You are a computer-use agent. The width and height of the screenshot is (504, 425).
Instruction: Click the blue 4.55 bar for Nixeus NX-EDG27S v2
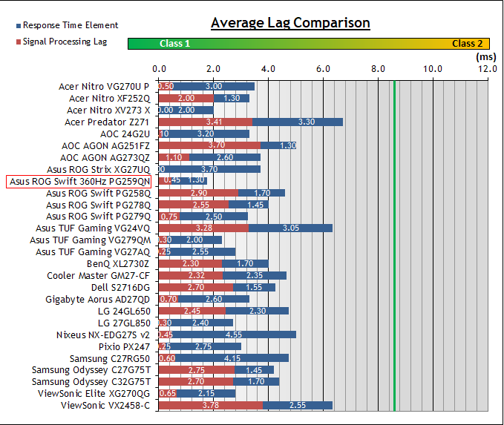[233, 335]
